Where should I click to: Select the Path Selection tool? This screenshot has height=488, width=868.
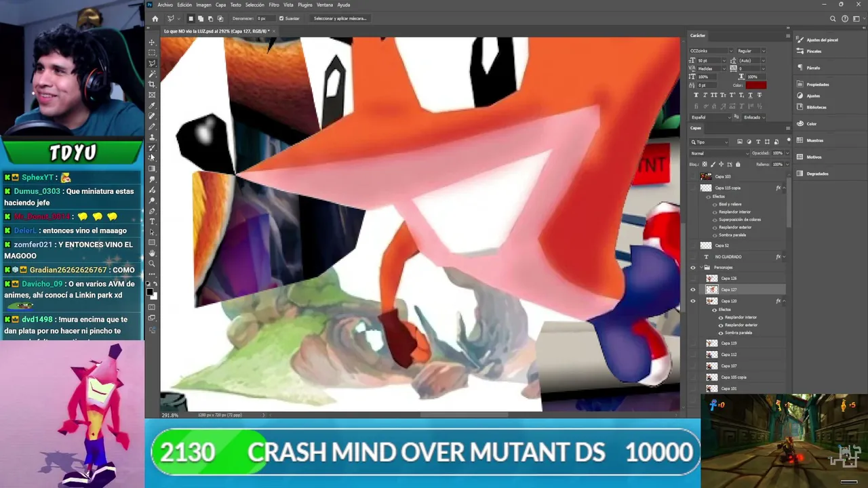pos(152,232)
